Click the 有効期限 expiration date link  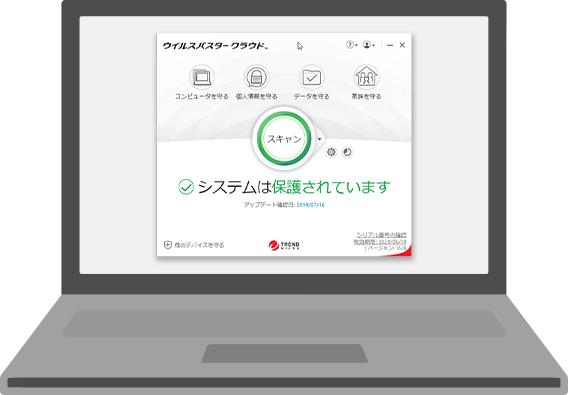(x=380, y=242)
